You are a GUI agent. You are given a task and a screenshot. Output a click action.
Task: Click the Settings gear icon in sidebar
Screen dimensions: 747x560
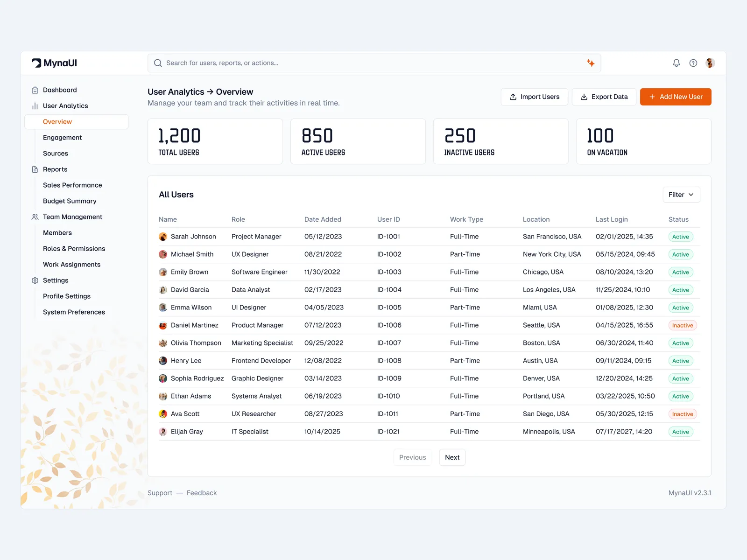pyautogui.click(x=35, y=280)
